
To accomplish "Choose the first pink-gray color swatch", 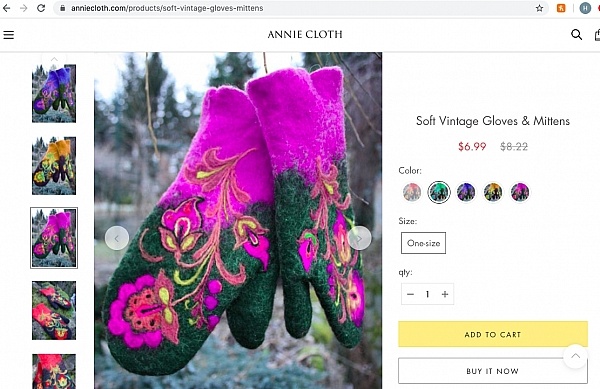I will (412, 192).
